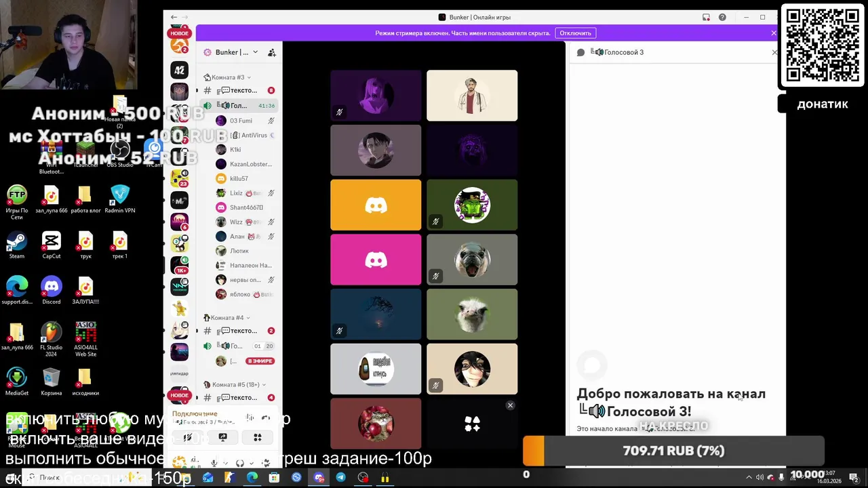Collapse the Комната #5 (18+) category

tap(235, 384)
